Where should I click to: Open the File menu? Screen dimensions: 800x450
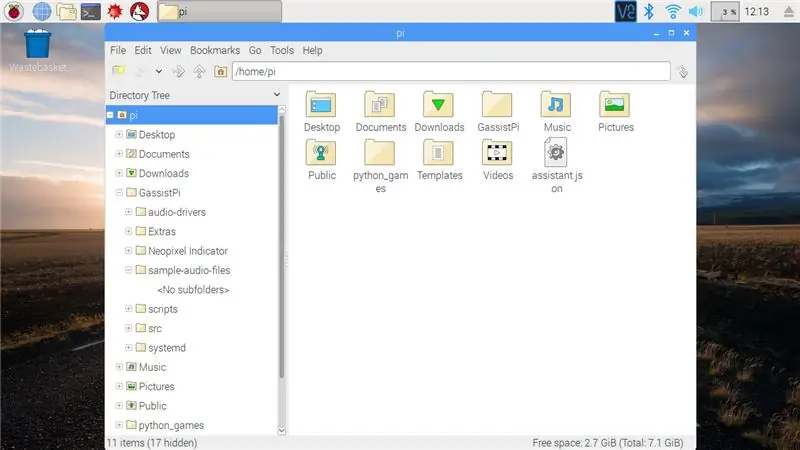(x=118, y=50)
